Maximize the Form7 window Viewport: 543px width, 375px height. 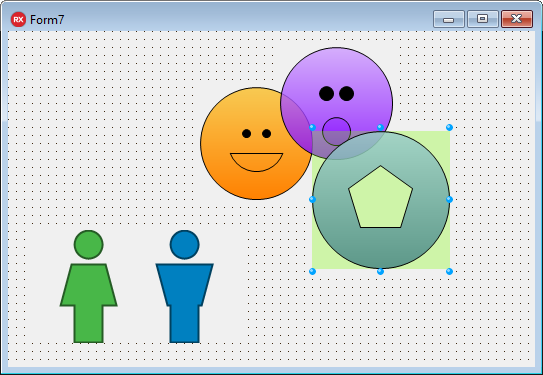[x=483, y=19]
